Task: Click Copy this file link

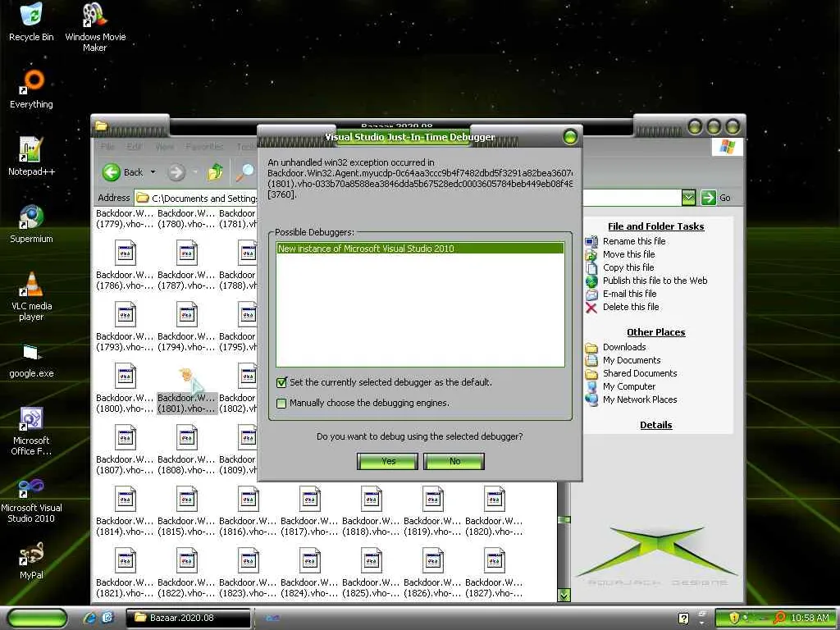Action: point(628,267)
